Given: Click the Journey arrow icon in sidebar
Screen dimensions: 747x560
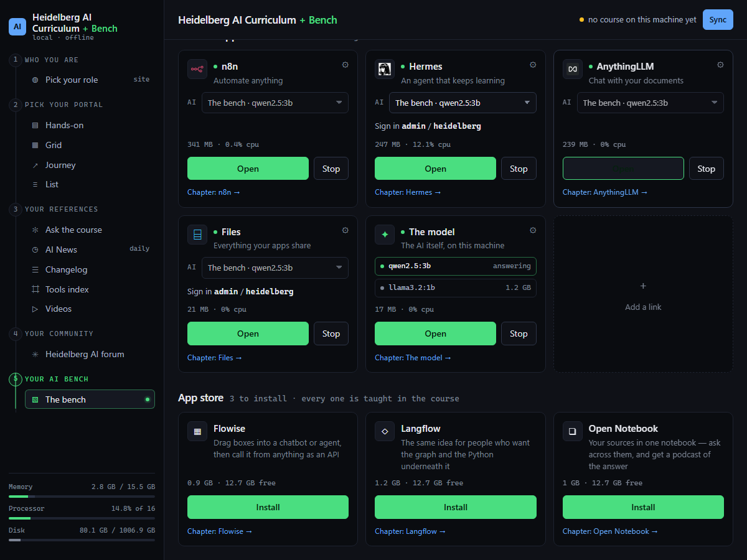Looking at the screenshot, I should point(35,165).
